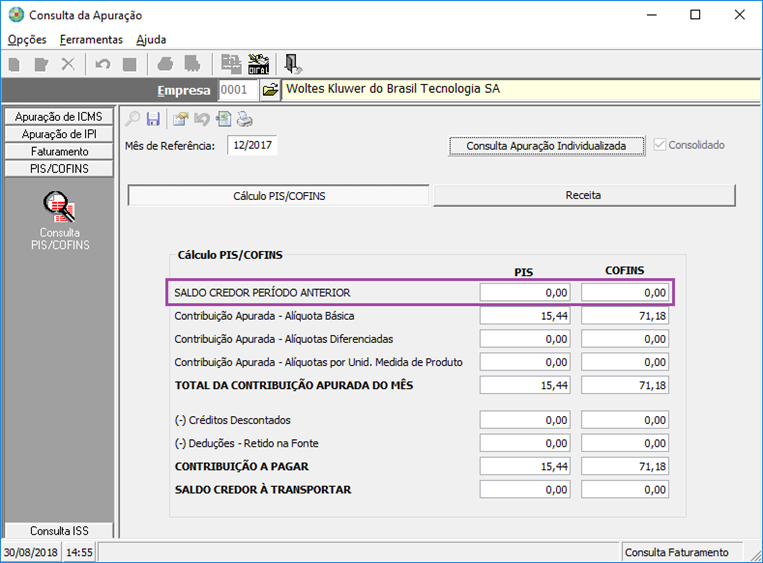Click PIS value for Saldo Credor à Transportar

click(525, 489)
